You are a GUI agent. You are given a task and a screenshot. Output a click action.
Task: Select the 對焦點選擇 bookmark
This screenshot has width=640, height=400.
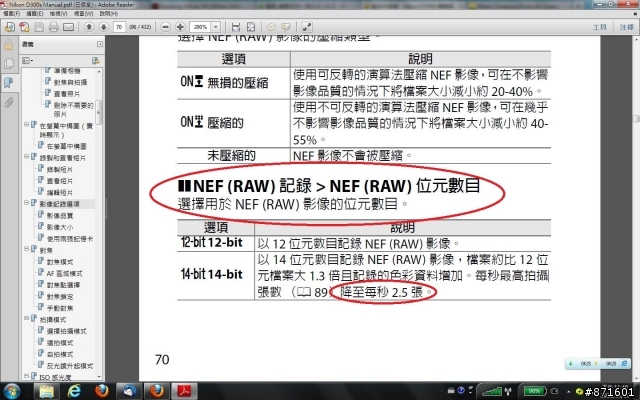click(63, 285)
